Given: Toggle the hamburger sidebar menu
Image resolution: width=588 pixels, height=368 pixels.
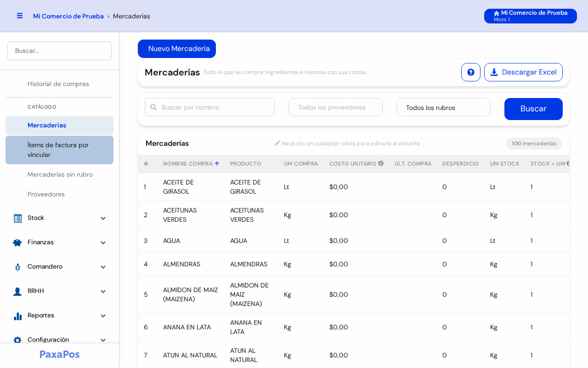Looking at the screenshot, I should (x=20, y=16).
